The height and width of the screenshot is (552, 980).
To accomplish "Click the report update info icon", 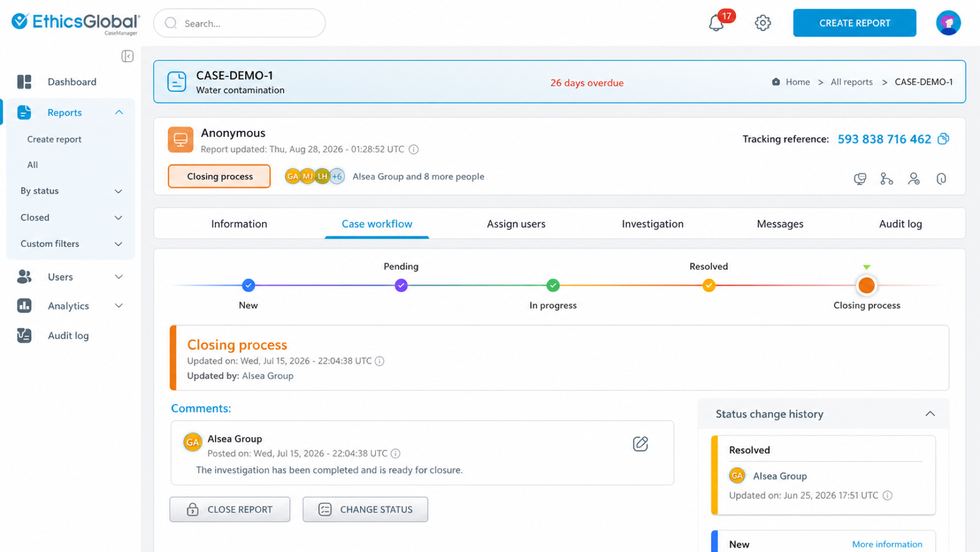I will 414,149.
